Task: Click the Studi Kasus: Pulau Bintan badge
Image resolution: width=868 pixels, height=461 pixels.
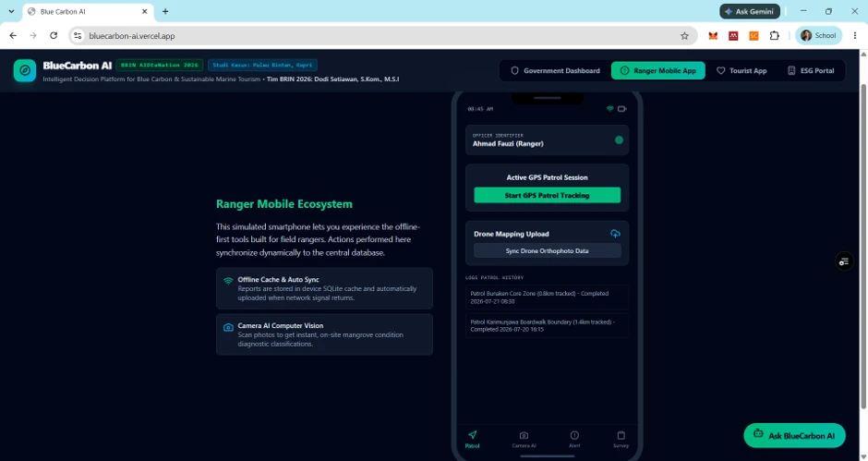Action: (x=262, y=65)
